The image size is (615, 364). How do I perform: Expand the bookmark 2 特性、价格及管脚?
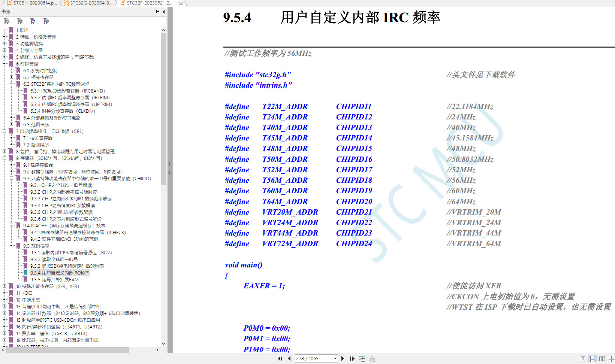click(4, 37)
